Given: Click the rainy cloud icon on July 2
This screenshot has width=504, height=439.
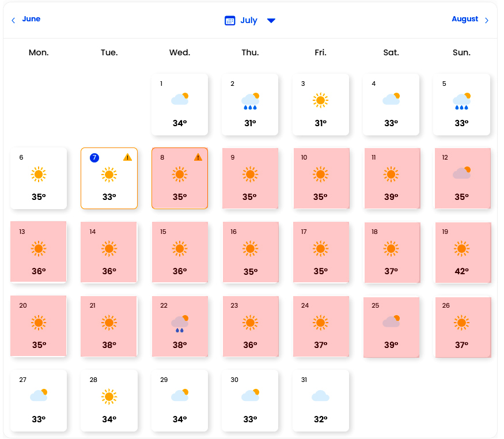Looking at the screenshot, I should (x=250, y=101).
